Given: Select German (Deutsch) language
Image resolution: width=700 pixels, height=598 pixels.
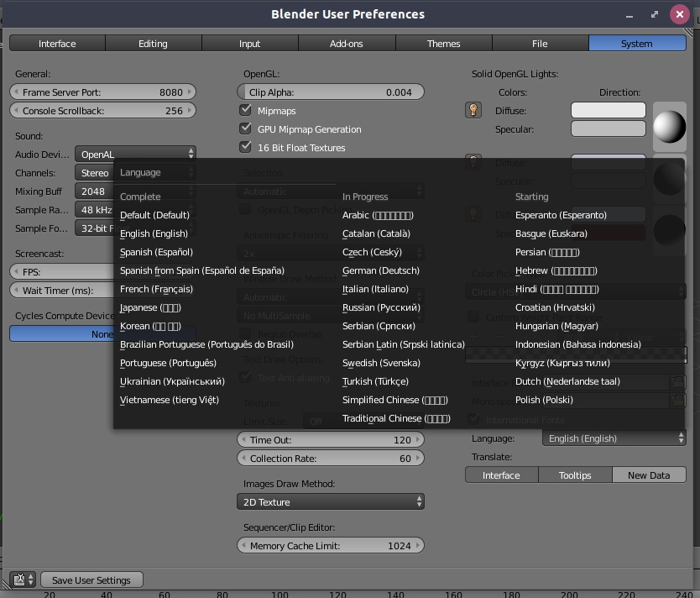Looking at the screenshot, I should pyautogui.click(x=381, y=270).
